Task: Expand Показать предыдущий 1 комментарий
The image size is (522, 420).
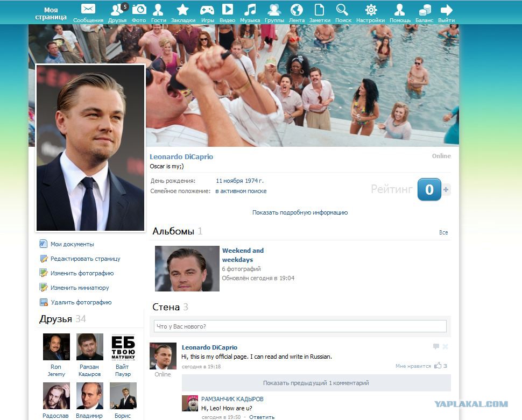Action: tap(316, 383)
